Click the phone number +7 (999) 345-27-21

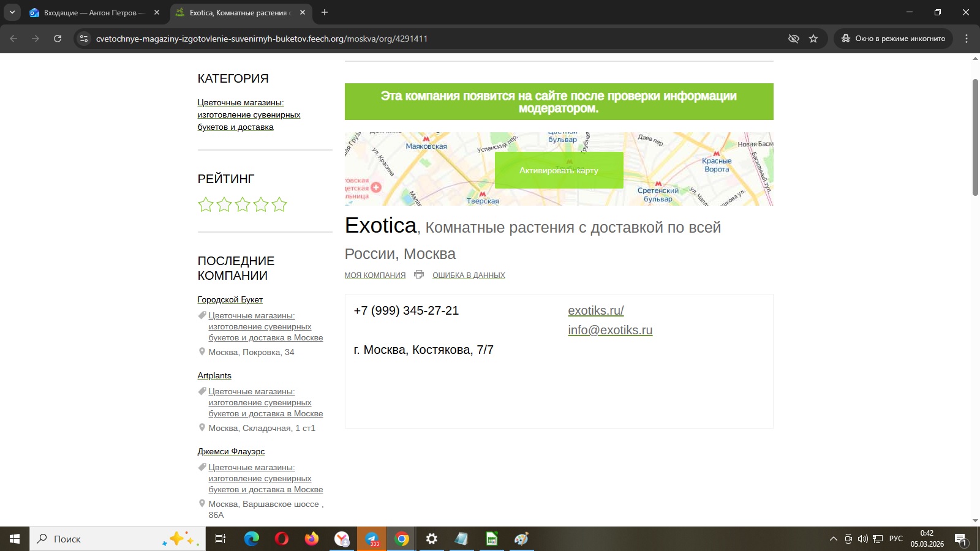pyautogui.click(x=406, y=310)
